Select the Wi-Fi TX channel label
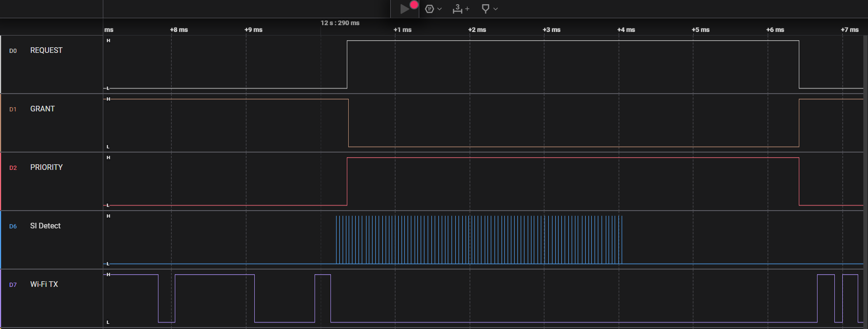The height and width of the screenshot is (329, 868). coord(44,284)
